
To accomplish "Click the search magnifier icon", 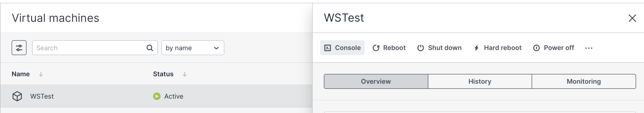I will click(150, 48).
